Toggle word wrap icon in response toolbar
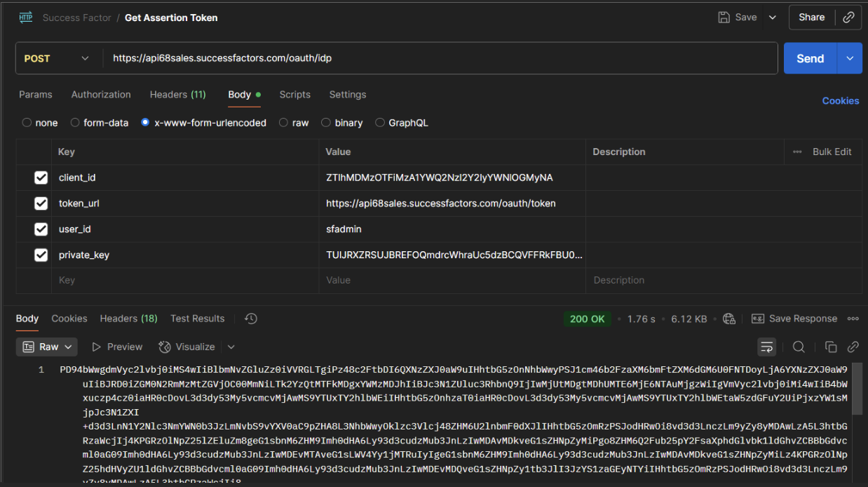 (x=767, y=347)
